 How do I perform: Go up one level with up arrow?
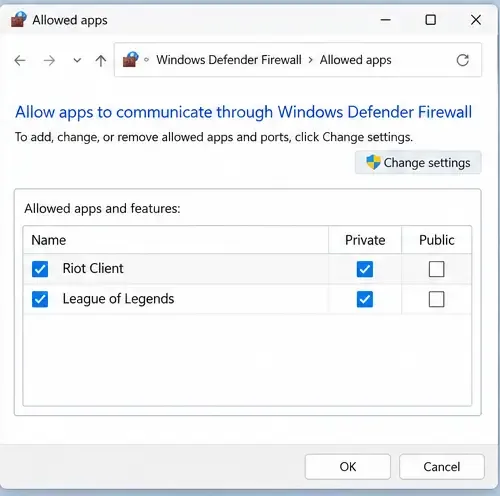coord(101,61)
